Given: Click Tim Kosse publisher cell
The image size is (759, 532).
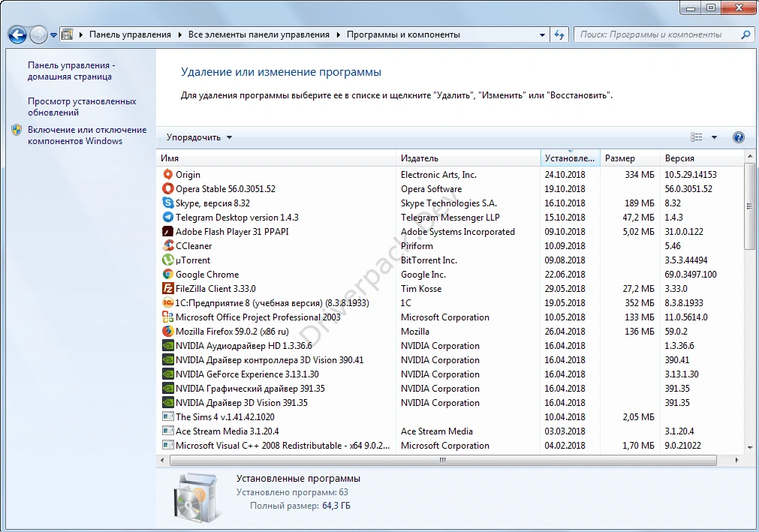Looking at the screenshot, I should coord(421,289).
